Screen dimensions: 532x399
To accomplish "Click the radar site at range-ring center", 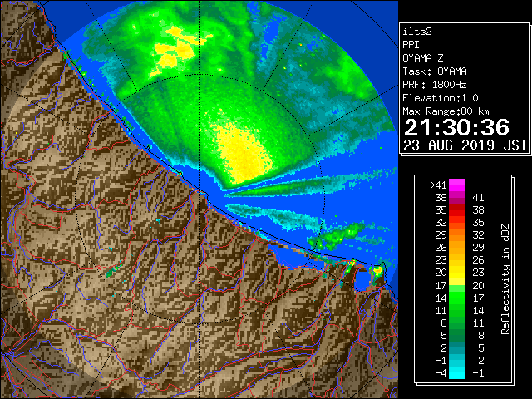I will point(200,199).
